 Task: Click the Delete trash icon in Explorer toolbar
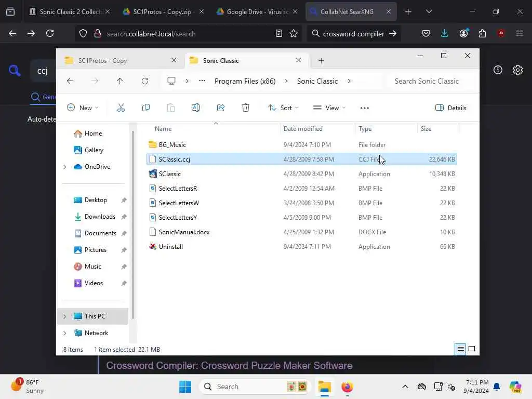[246, 108]
